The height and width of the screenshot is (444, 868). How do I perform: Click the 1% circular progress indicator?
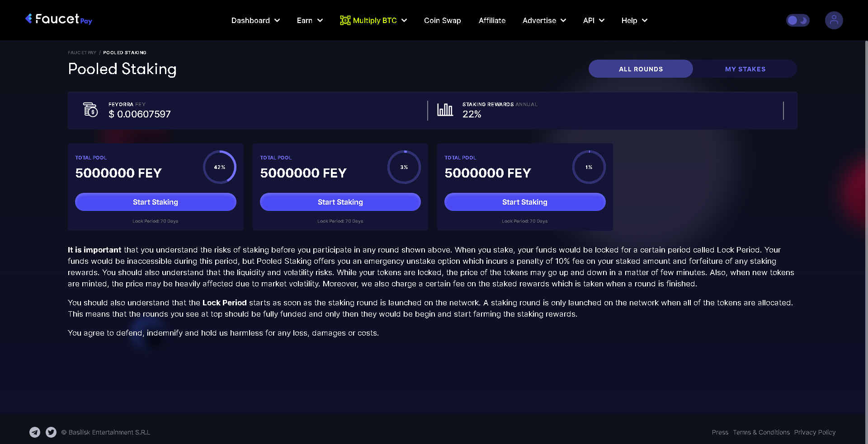pos(589,167)
